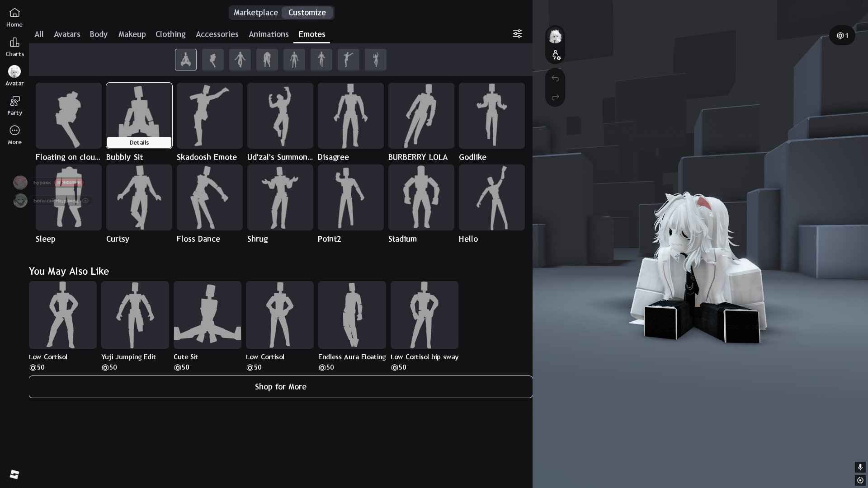Open Charts from the sidebar
Image resolution: width=868 pixels, height=488 pixels.
14,47
